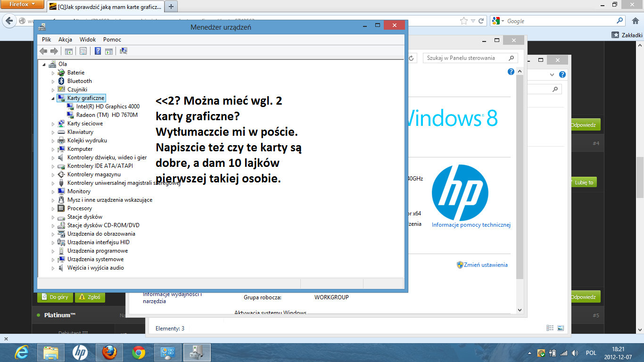Collapse the Ola root node

[44, 64]
